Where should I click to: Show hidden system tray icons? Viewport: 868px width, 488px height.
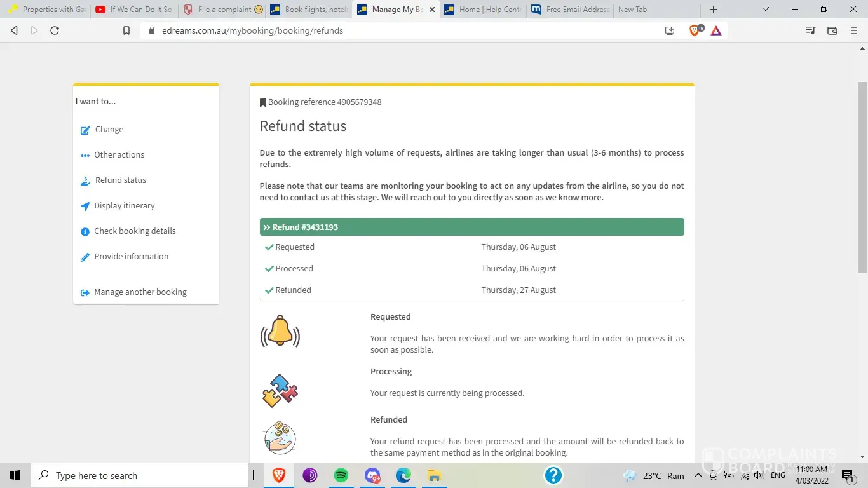coord(698,476)
